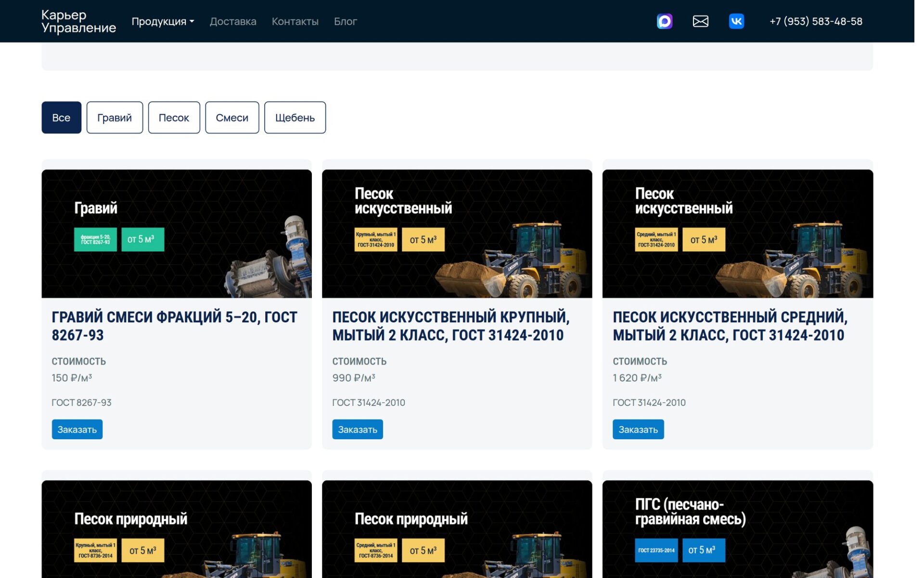
Task: Open the VK social network icon
Action: click(x=736, y=21)
